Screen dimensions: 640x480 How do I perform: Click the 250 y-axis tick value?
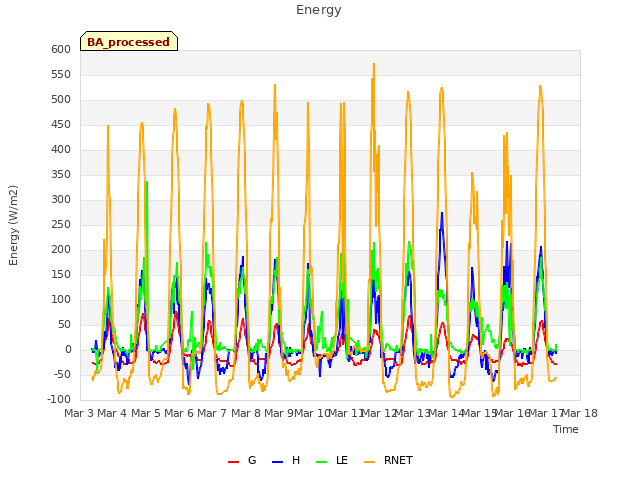click(61, 224)
